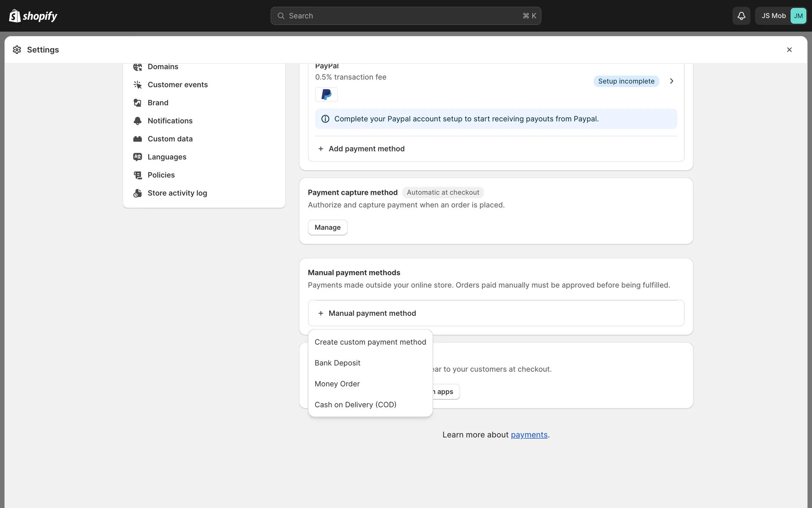Open the payments help link
812x508 pixels.
529,435
